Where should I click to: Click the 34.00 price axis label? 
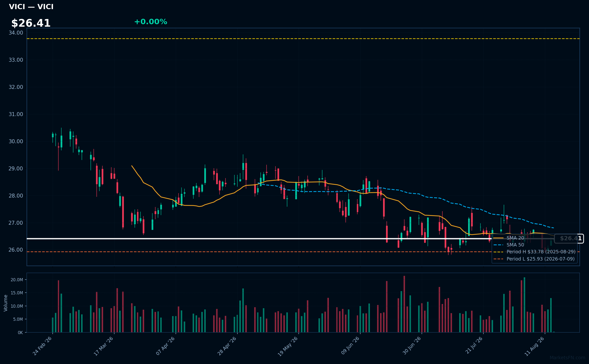pos(16,33)
